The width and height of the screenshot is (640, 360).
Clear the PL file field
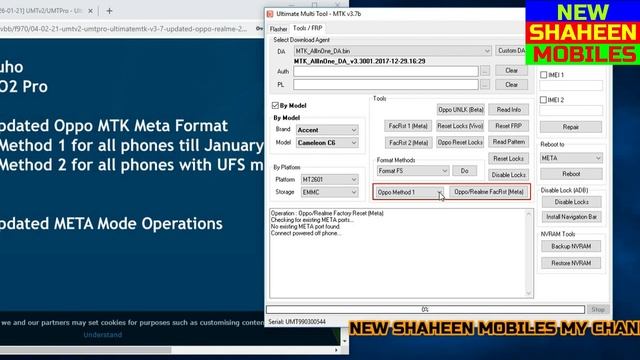point(511,84)
